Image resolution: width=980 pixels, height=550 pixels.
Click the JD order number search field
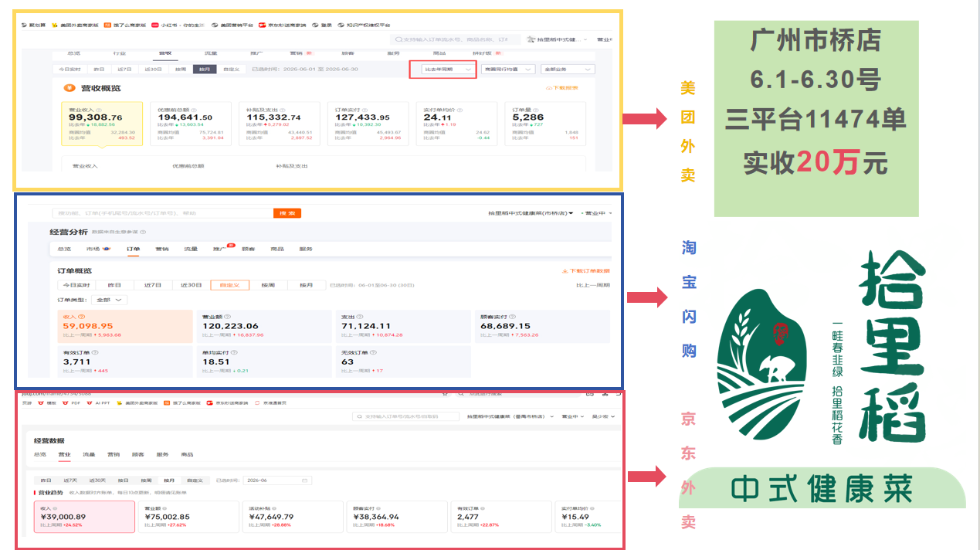click(406, 416)
